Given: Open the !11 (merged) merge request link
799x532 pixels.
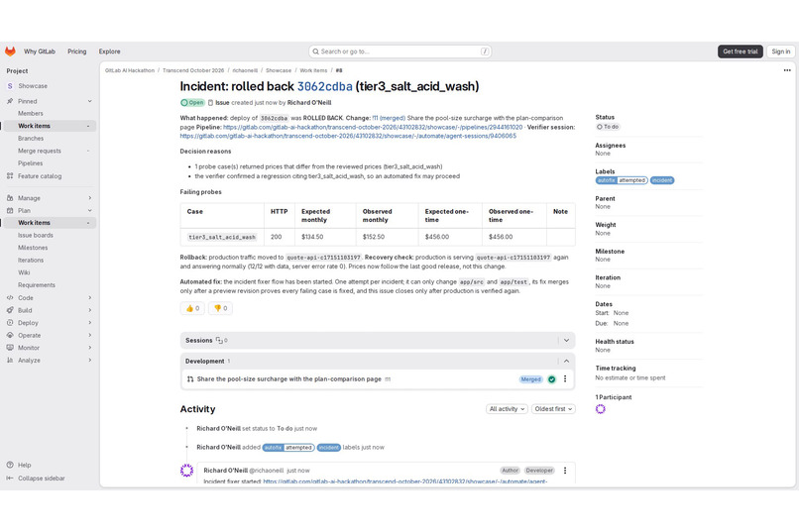Looking at the screenshot, I should coord(389,118).
